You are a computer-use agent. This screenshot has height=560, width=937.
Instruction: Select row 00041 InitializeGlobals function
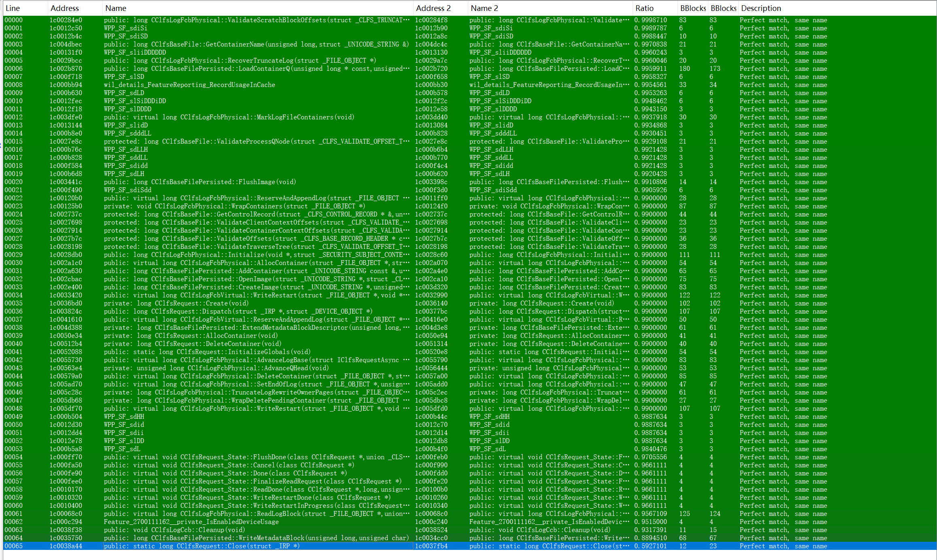pos(207,352)
